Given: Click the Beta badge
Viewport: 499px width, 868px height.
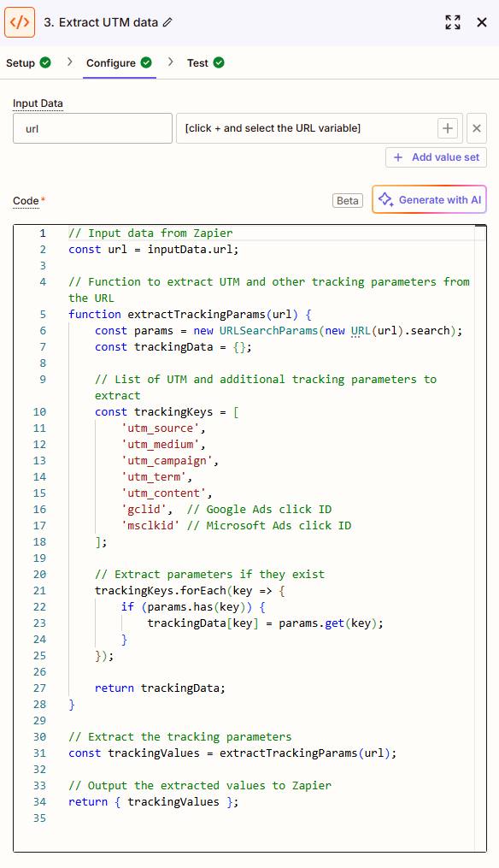Looking at the screenshot, I should point(348,200).
